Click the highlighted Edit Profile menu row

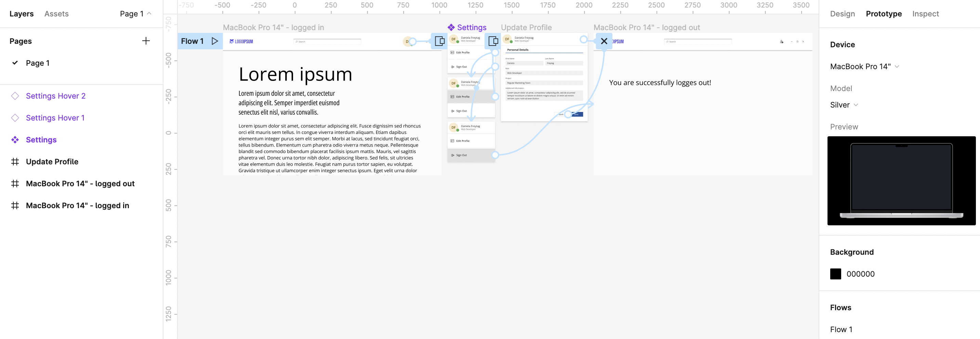click(x=471, y=97)
